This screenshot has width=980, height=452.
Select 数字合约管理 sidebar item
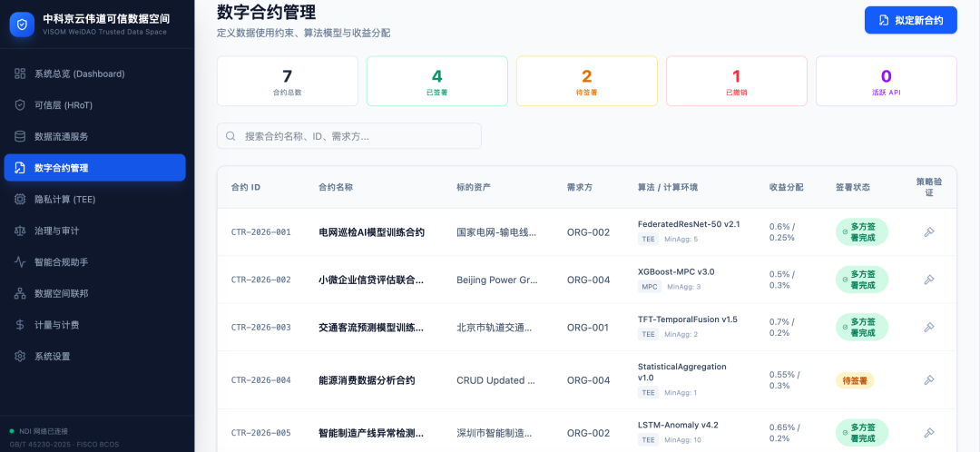[x=94, y=168]
